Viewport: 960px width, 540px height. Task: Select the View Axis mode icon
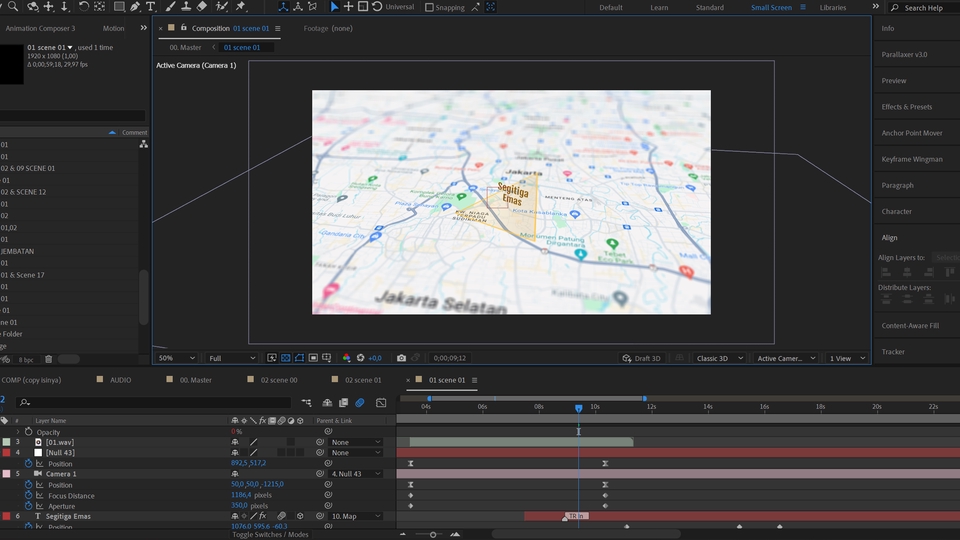[312, 7]
